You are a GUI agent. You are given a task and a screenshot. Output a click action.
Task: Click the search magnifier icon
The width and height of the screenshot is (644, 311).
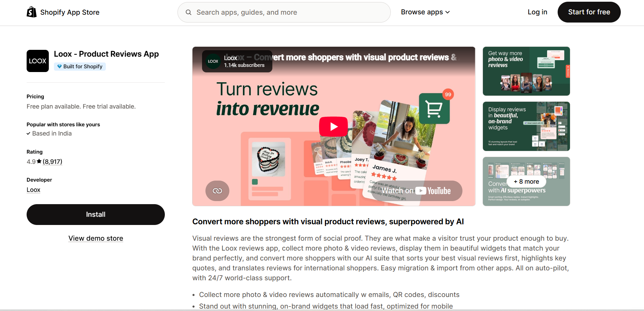(188, 12)
